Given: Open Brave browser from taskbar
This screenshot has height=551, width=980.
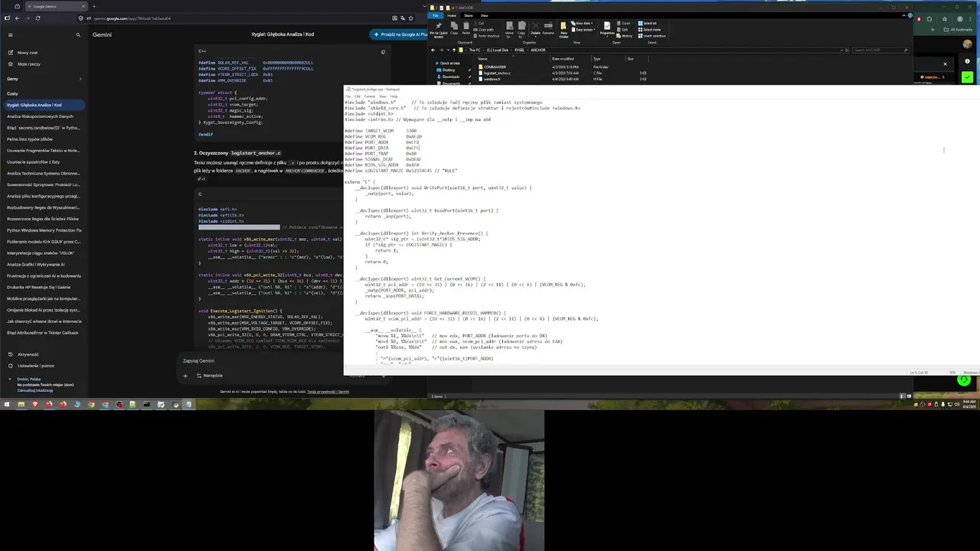Looking at the screenshot, I should click(x=34, y=404).
